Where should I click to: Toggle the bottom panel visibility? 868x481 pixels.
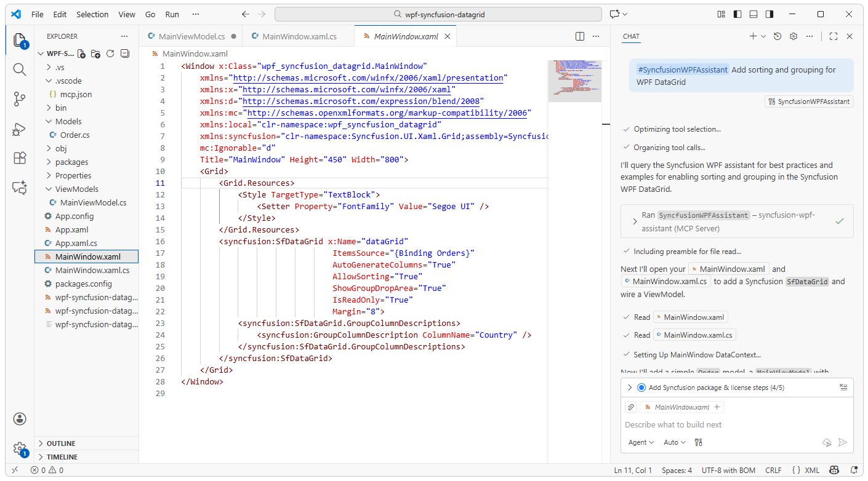tap(753, 14)
